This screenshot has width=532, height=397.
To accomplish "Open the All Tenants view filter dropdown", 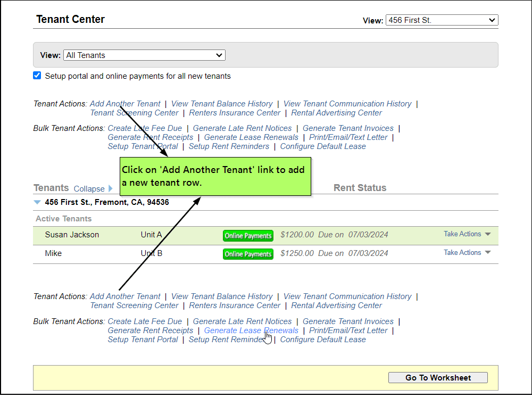I will [144, 55].
